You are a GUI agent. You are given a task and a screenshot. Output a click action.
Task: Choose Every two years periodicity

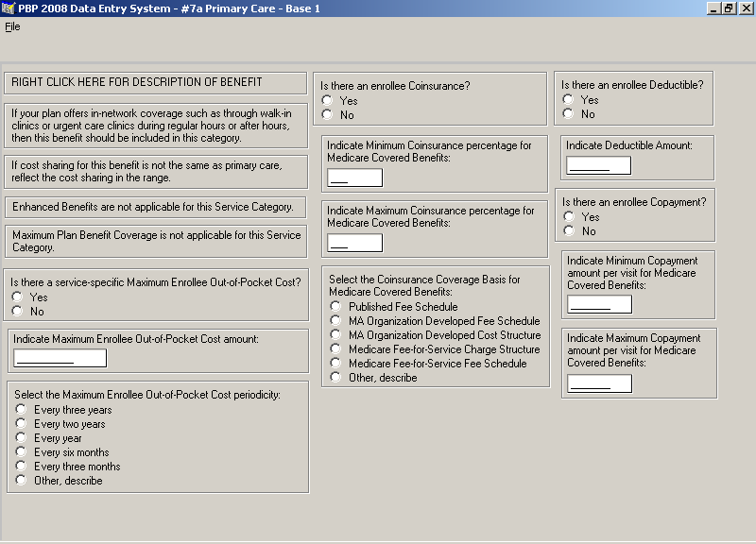click(x=21, y=423)
